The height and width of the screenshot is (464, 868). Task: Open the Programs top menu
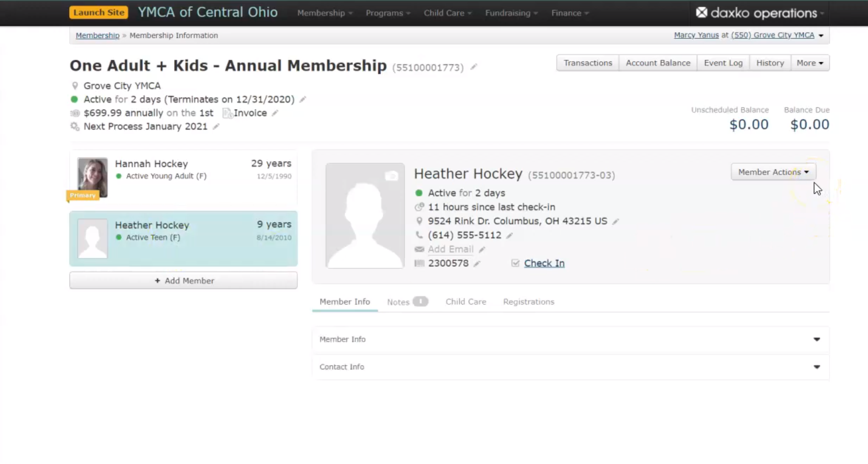388,13
